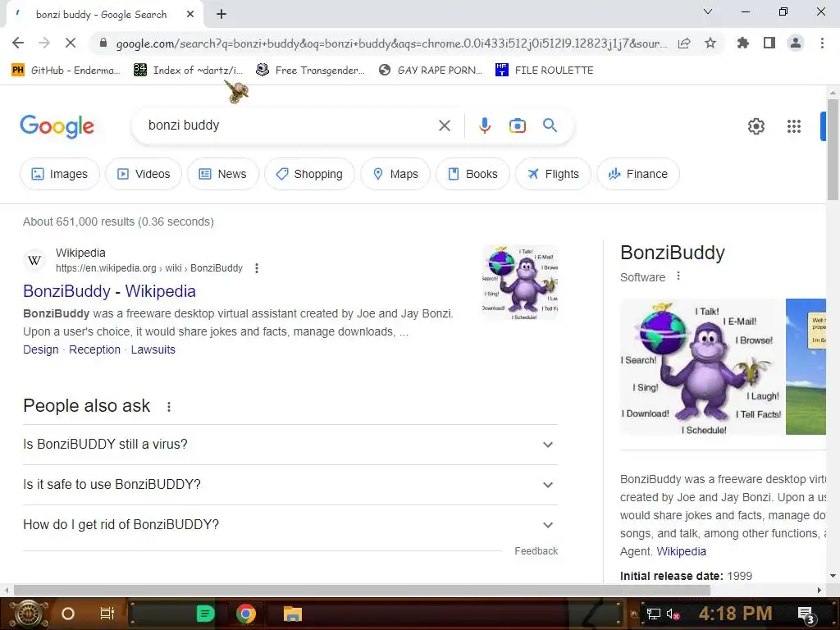The height and width of the screenshot is (630, 840).
Task: Open more options for the Wikipedia result
Action: point(257,268)
